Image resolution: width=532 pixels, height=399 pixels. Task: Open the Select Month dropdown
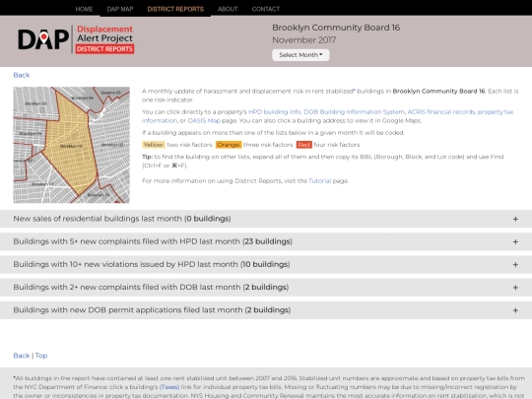[300, 55]
